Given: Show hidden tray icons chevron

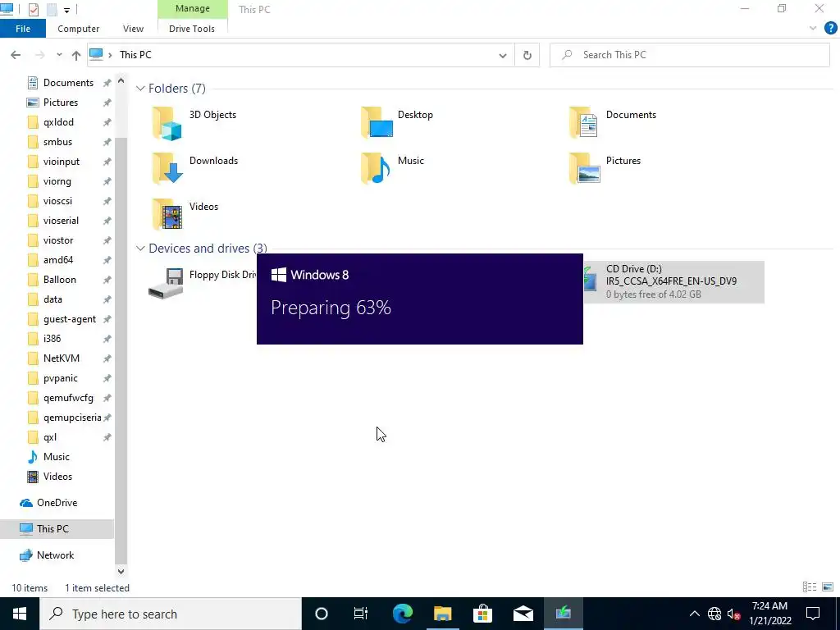Looking at the screenshot, I should pos(694,614).
